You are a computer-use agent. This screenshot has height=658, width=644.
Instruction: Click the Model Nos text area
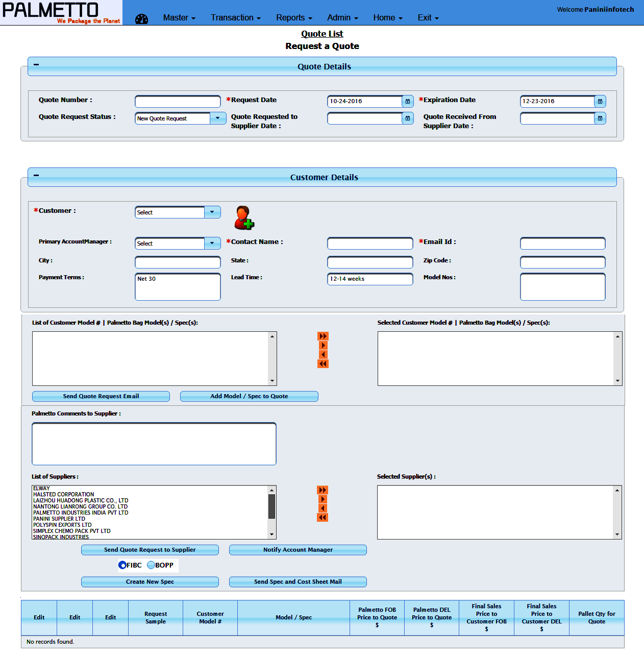(563, 287)
